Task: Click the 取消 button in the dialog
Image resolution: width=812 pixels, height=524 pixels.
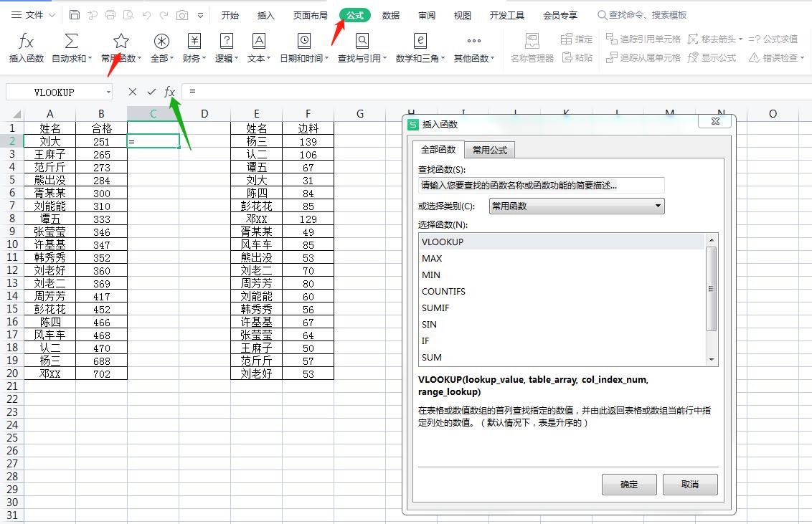Action: tap(690, 484)
